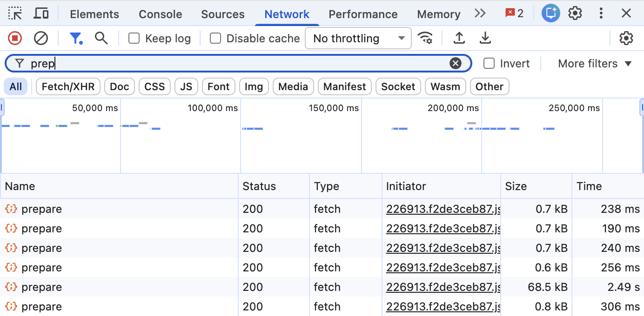Screen dimensions: 644x316
Task: Open the network search magnifier
Action: coord(101,38)
